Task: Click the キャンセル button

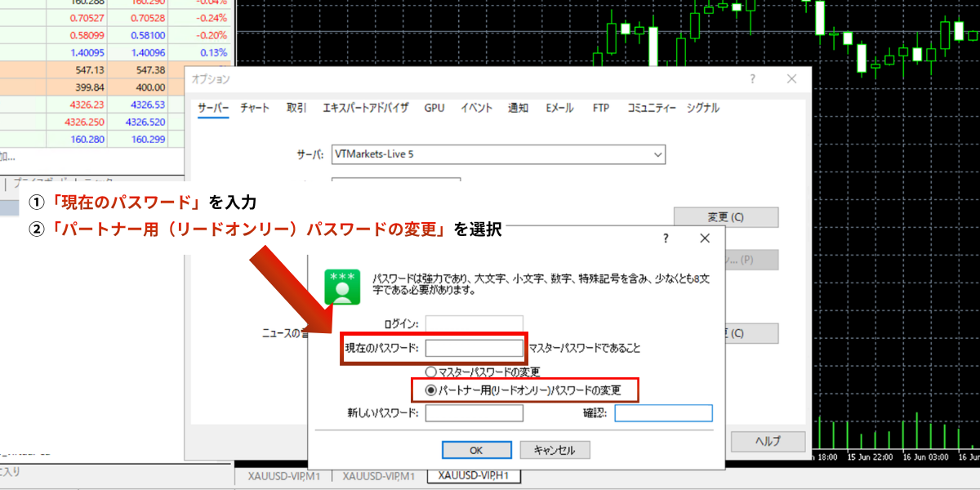Action: pyautogui.click(x=555, y=450)
